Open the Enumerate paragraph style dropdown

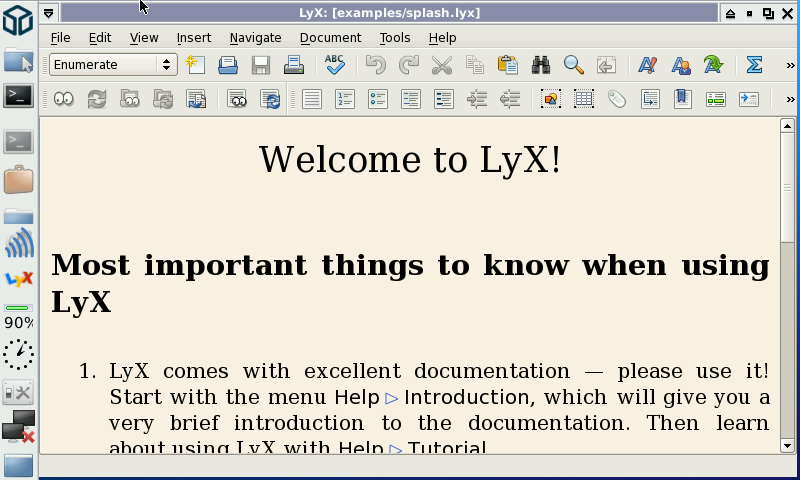point(113,65)
